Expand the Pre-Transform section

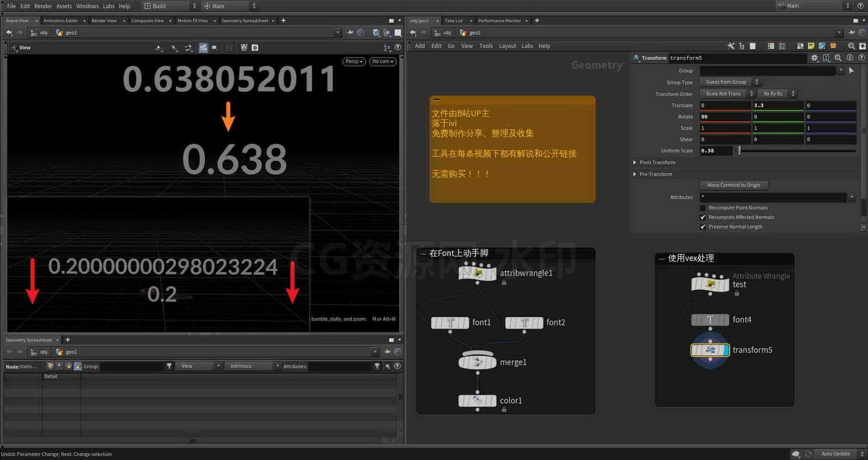coord(635,174)
